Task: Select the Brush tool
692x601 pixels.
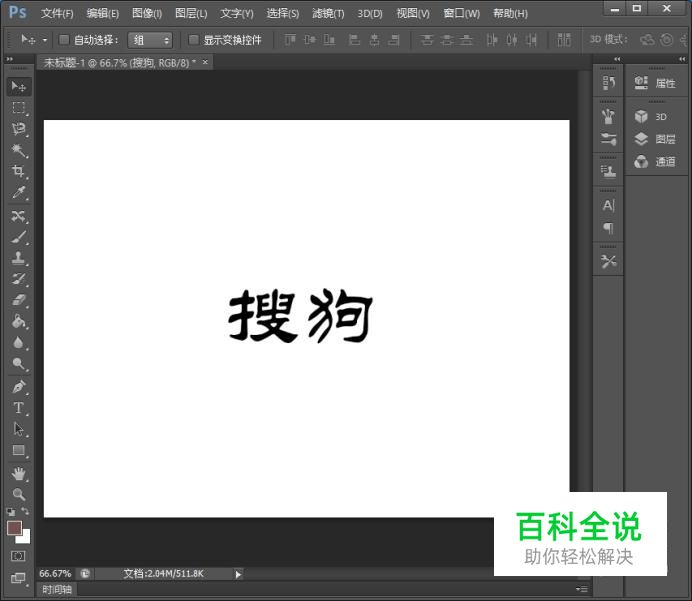Action: pyautogui.click(x=19, y=237)
